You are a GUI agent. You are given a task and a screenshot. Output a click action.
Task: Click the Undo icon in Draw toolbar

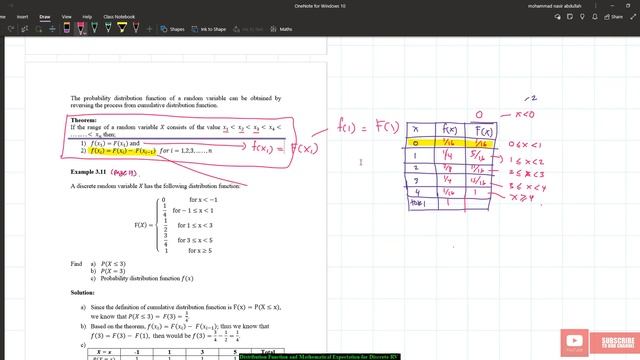click(11, 29)
